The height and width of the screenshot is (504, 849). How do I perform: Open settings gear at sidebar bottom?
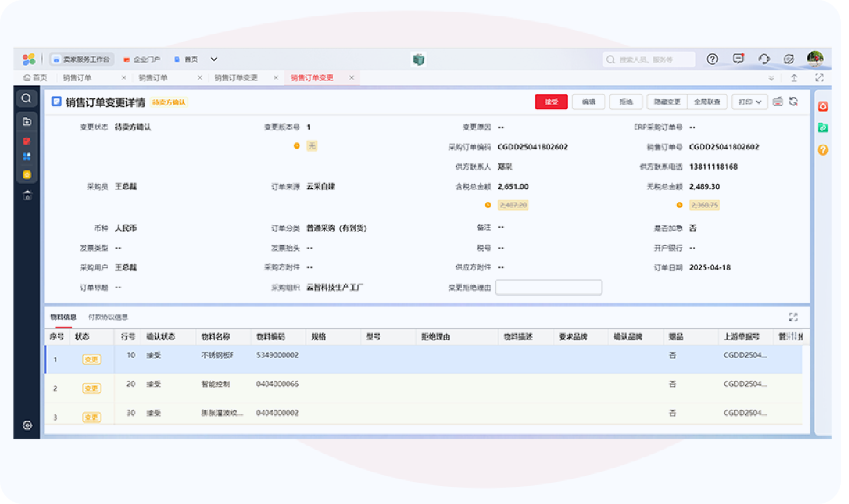point(27,425)
